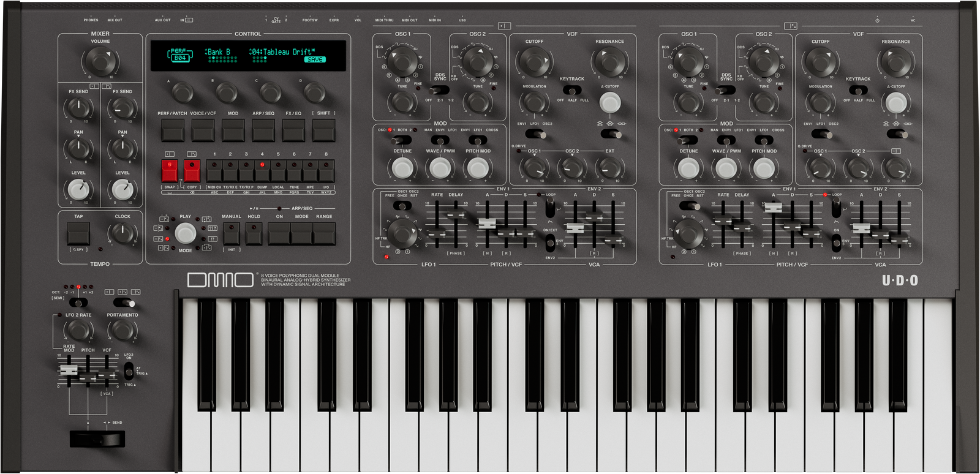Click the CLOCK knob in the tempo section

[x=123, y=233]
